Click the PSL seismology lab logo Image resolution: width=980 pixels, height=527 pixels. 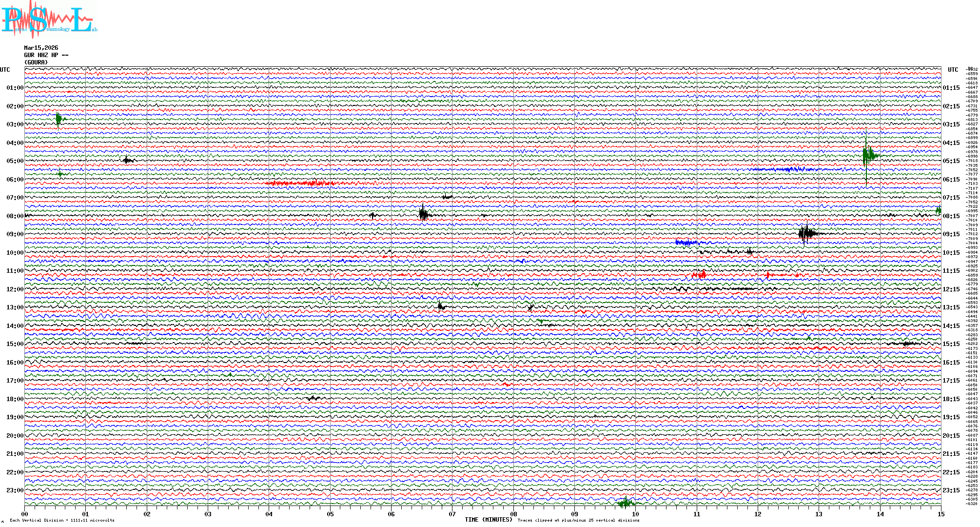(49, 20)
